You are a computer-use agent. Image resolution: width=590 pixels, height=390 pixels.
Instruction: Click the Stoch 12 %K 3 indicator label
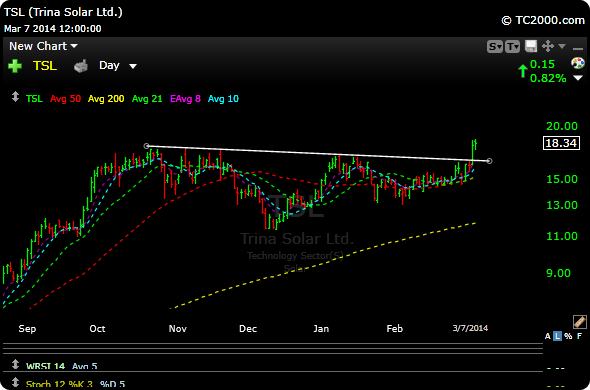pos(59,384)
